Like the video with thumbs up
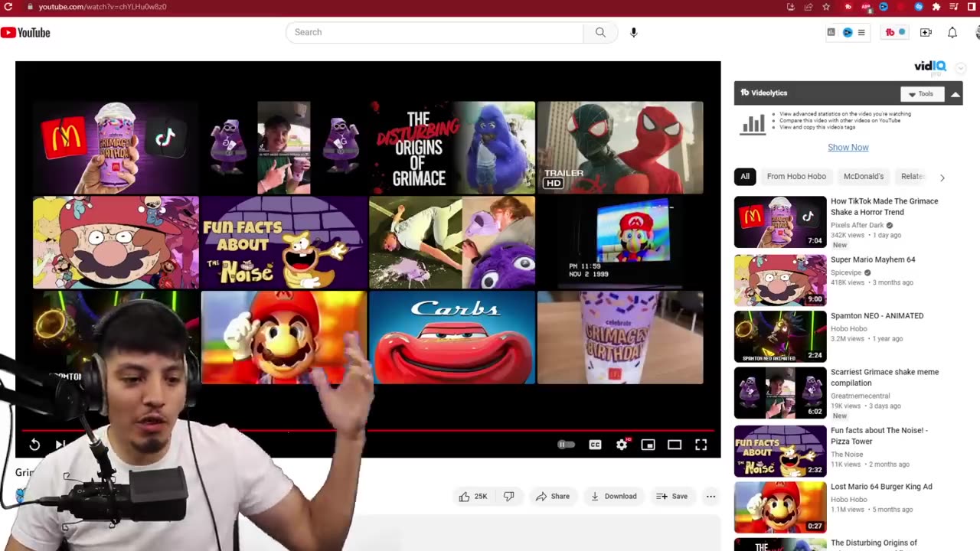The image size is (980, 551). click(x=473, y=496)
